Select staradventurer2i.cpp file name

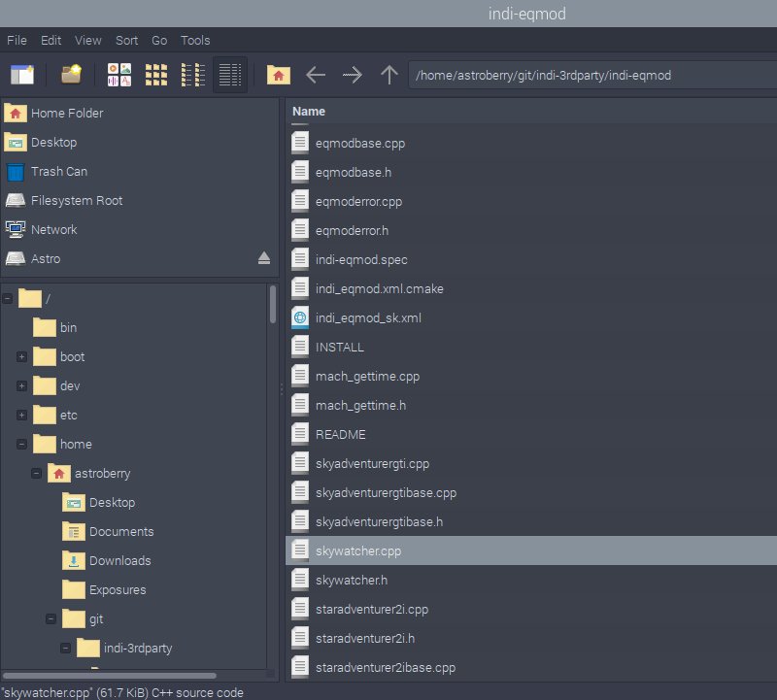[372, 610]
